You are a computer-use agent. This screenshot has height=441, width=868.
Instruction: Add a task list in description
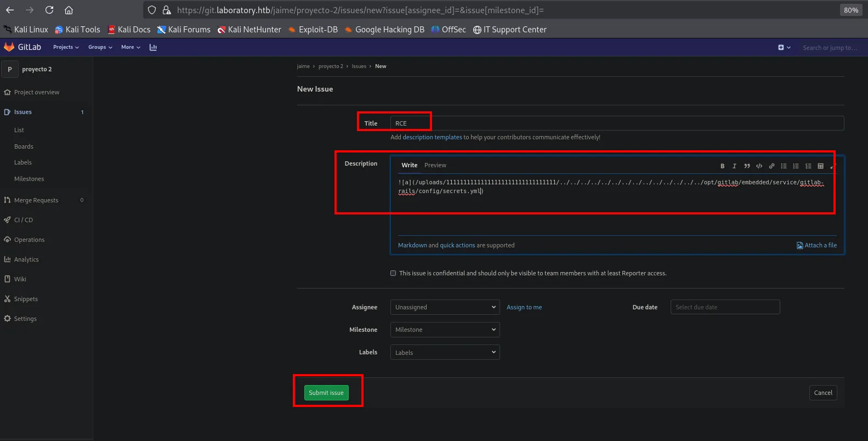808,166
